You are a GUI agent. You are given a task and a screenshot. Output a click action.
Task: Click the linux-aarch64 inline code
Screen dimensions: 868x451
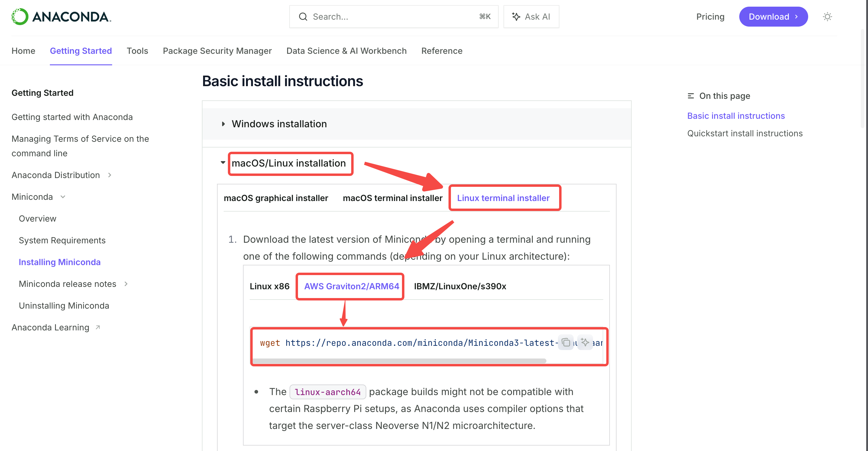tap(328, 392)
